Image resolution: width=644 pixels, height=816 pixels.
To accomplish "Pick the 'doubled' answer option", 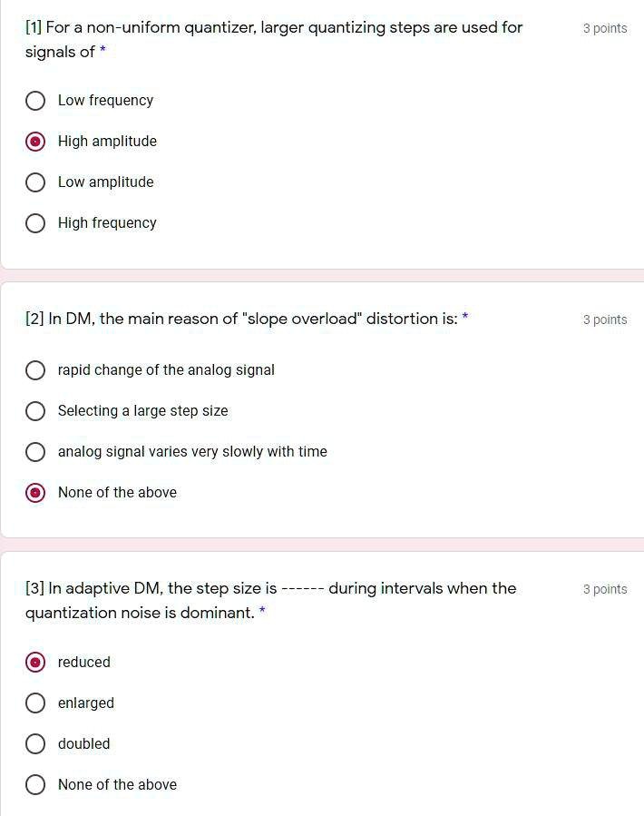I will coord(35,744).
